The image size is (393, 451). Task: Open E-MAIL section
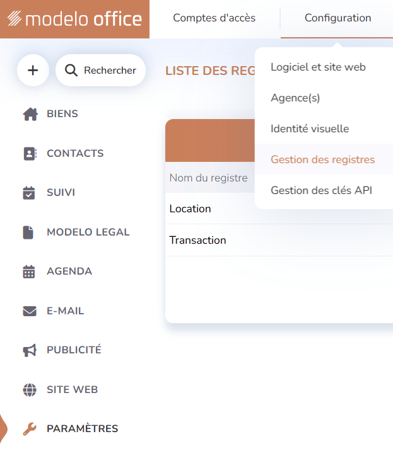click(65, 311)
